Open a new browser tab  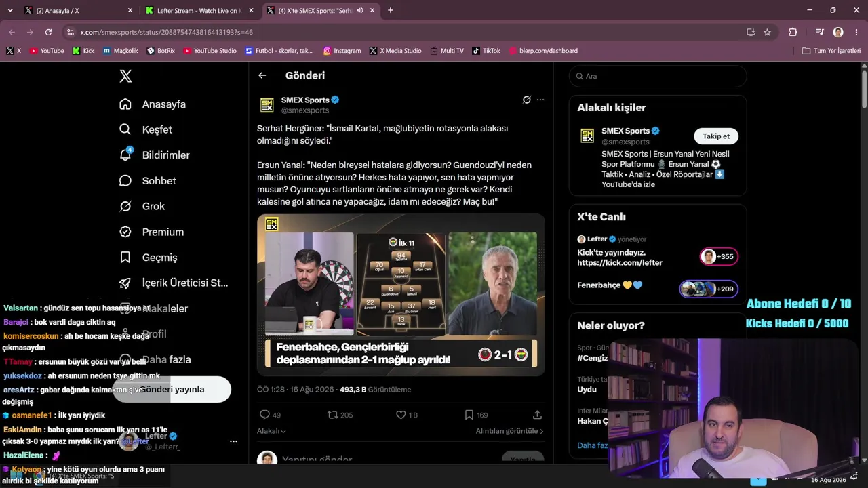(x=391, y=11)
